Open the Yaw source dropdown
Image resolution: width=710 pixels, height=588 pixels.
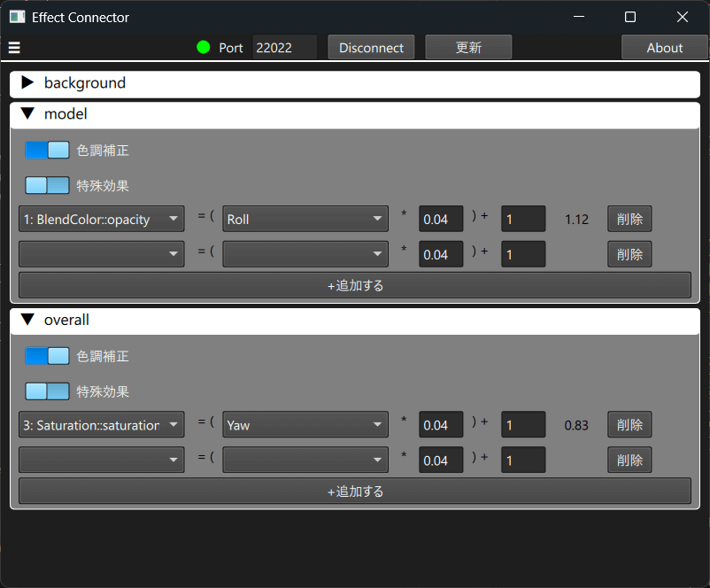coord(305,425)
